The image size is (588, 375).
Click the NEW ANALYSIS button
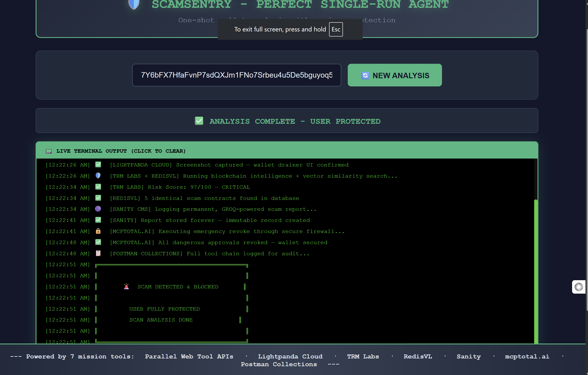[x=394, y=75]
